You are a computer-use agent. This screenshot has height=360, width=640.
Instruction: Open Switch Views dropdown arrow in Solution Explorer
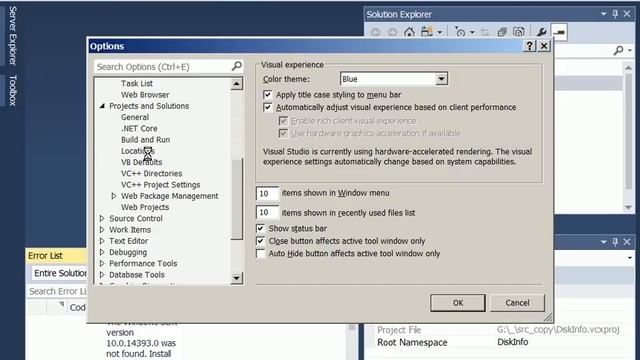pyautogui.click(x=440, y=32)
